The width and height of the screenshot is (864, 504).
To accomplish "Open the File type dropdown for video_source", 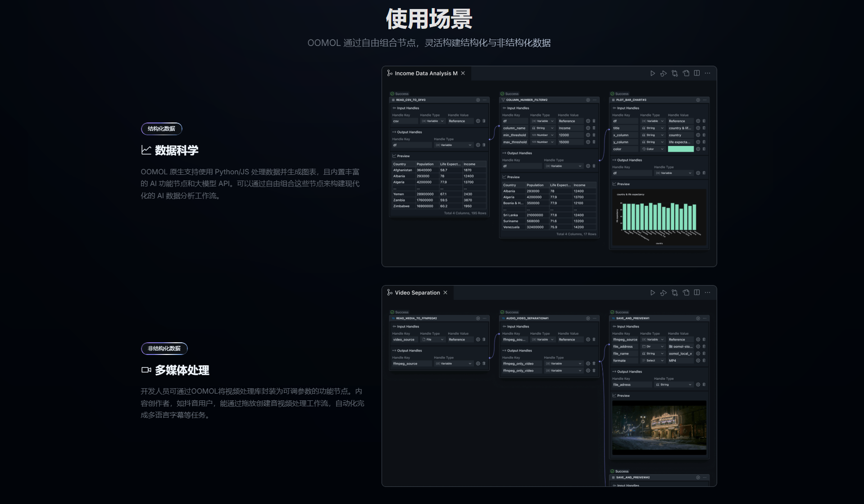I will 433,340.
